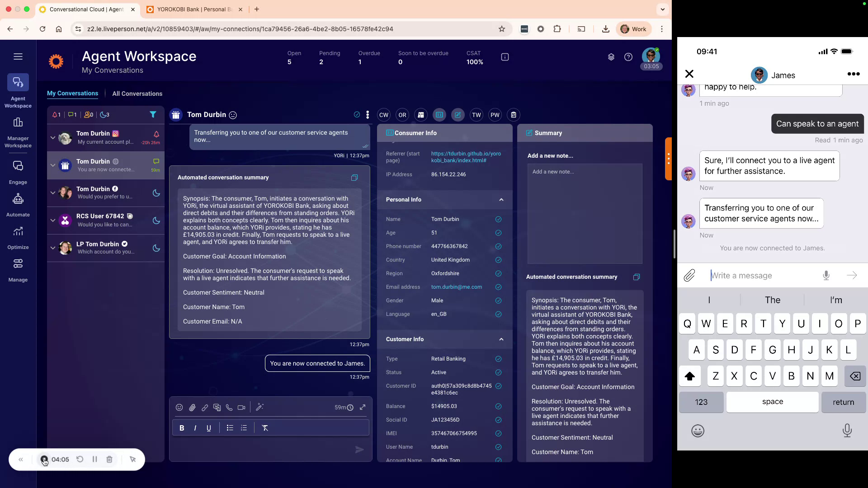Start a voice call from the composer toolbar
868x488 pixels.
[229, 407]
